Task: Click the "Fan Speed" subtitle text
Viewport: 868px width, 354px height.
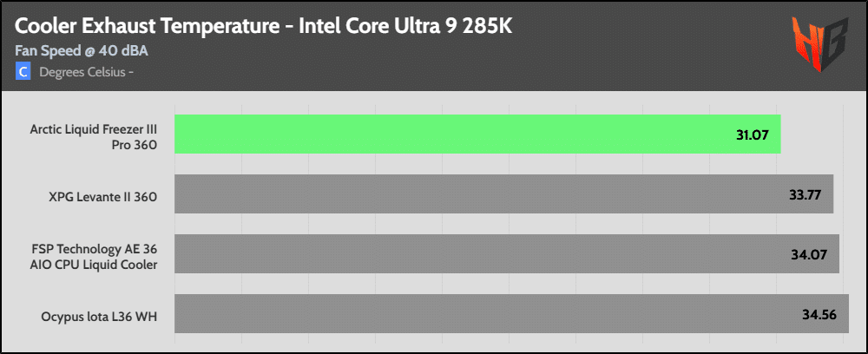Action: tap(49, 50)
